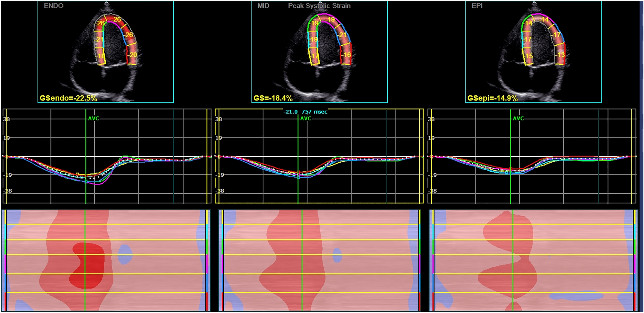This screenshot has width=644, height=313.
Task: Select the MID view label
Action: click(x=263, y=6)
